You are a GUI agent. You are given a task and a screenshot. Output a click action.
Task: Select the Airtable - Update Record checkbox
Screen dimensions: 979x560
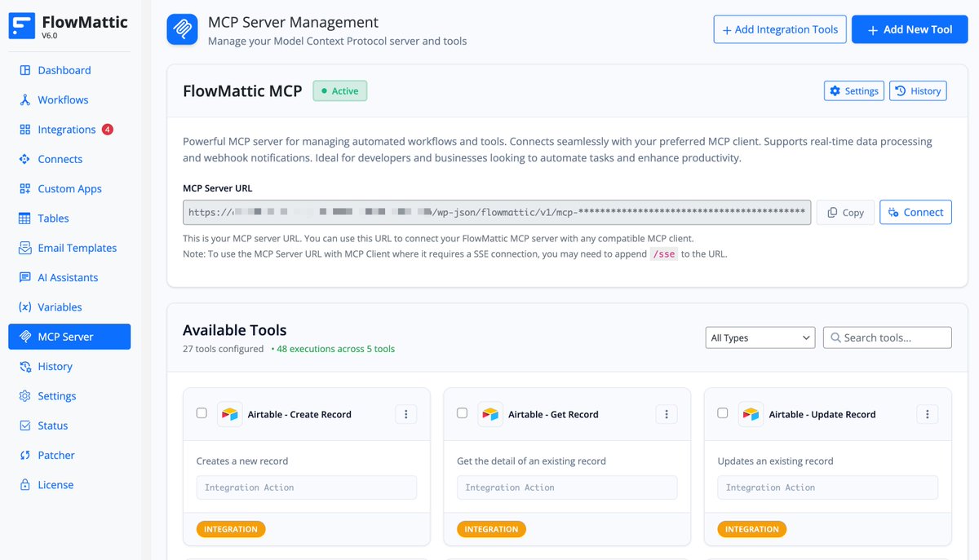723,413
